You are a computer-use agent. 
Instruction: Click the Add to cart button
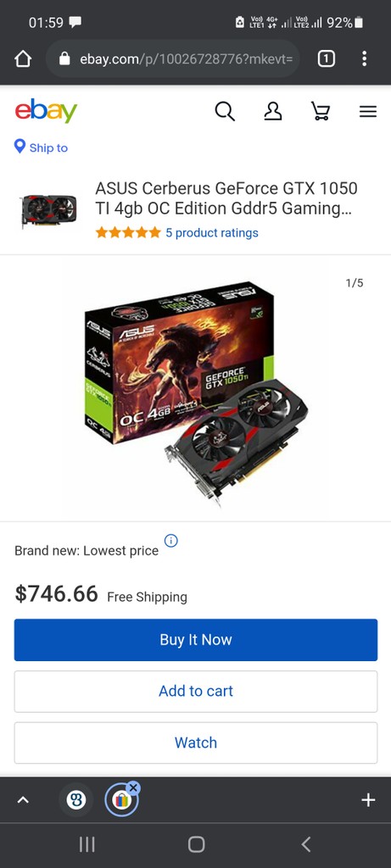point(195,692)
